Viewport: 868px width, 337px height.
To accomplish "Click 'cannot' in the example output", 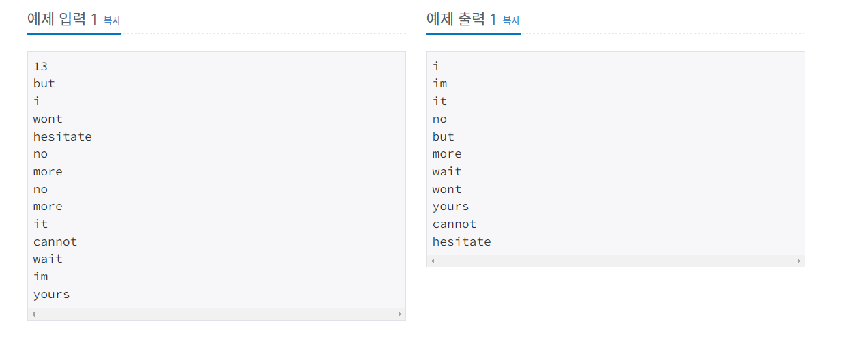I will [x=454, y=224].
